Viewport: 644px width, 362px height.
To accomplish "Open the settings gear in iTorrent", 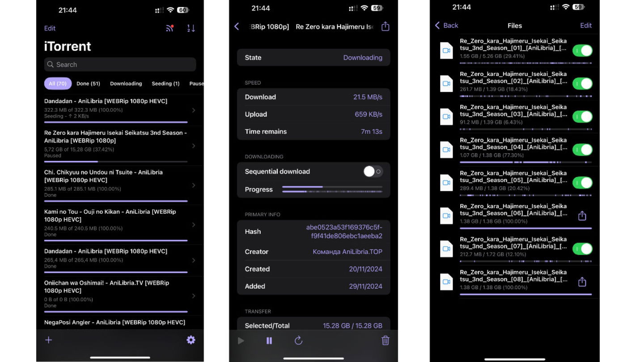I will (191, 340).
